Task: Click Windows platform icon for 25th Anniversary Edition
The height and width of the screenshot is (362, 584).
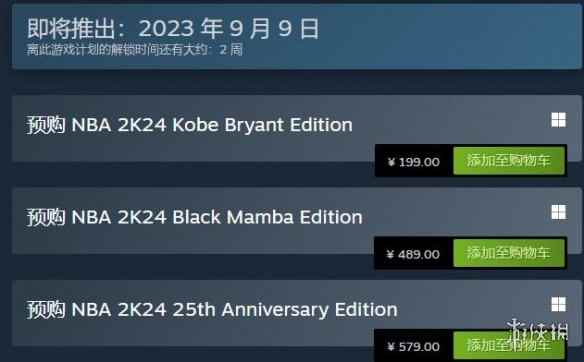Action: click(558, 304)
